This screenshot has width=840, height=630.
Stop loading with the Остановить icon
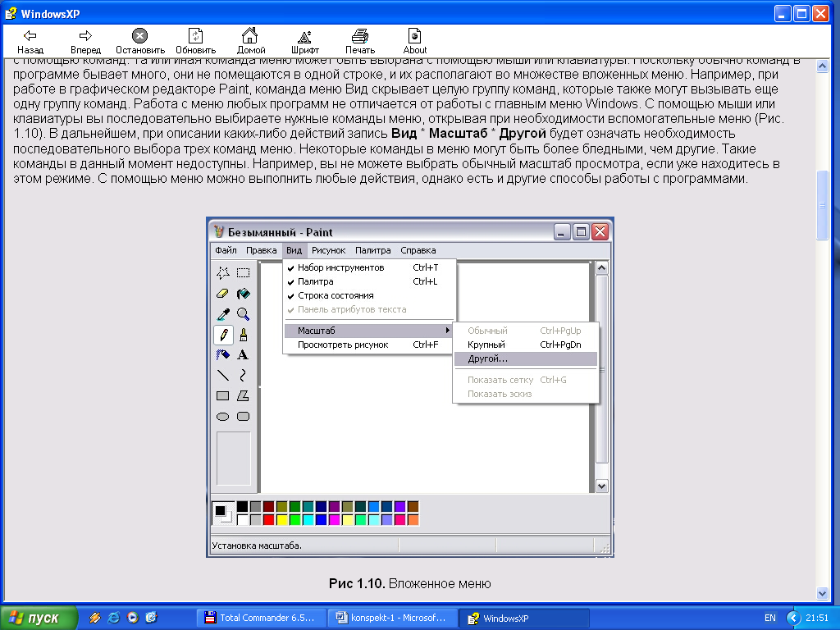[x=139, y=41]
